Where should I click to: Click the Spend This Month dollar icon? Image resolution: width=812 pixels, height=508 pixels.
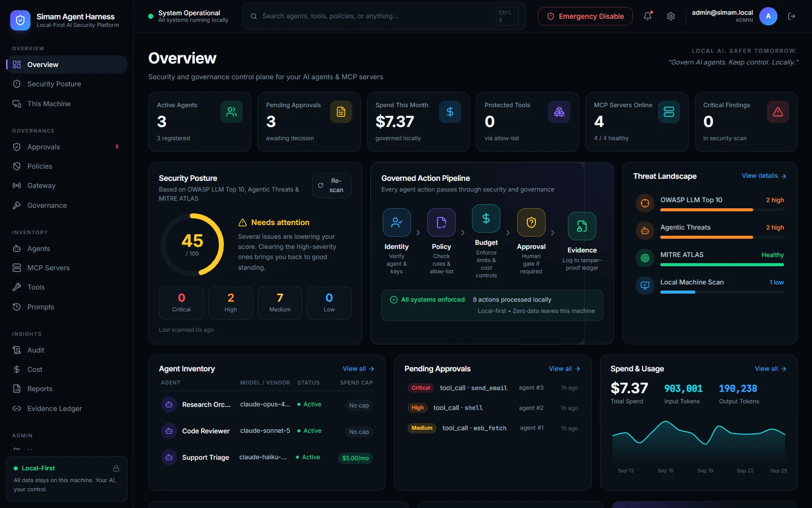(x=450, y=112)
